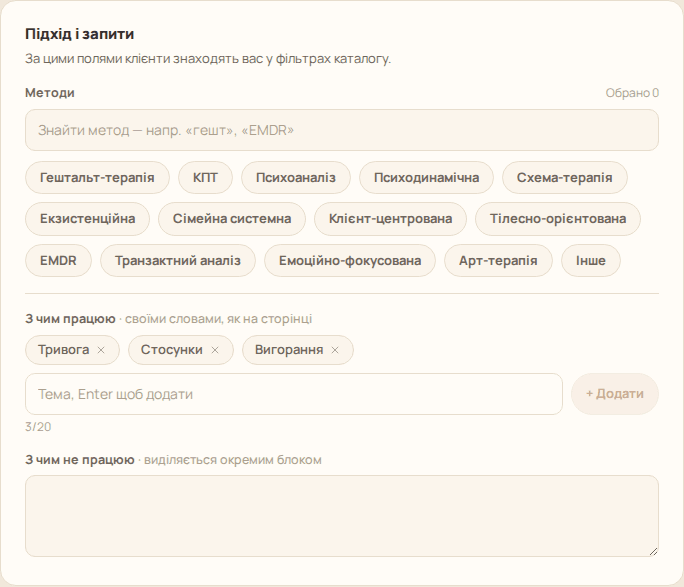Toggle the Екзистенційна method chip
The image size is (684, 587).
click(x=87, y=218)
